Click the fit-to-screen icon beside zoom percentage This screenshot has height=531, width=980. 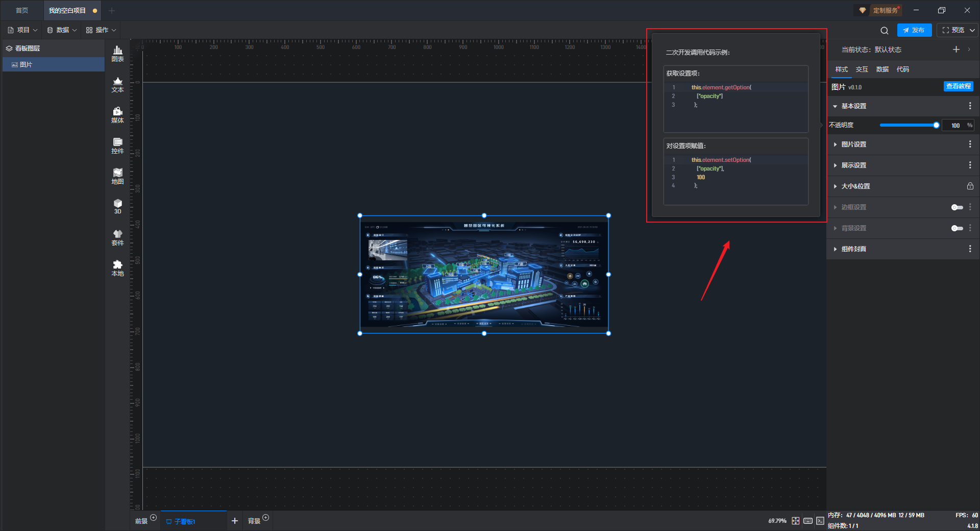(x=796, y=521)
